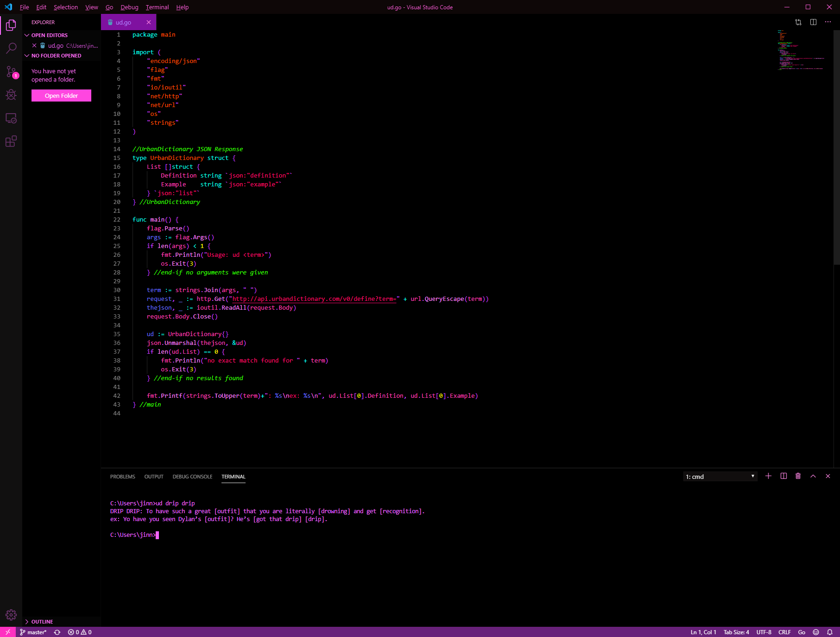Click the remote window indicator in status bar
The image size is (840, 637).
8,632
